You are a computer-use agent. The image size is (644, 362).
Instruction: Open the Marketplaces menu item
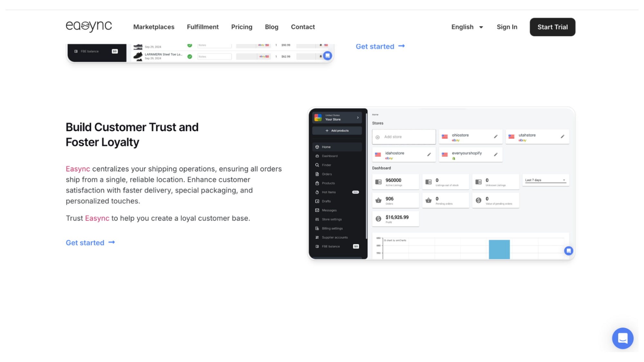pyautogui.click(x=154, y=27)
